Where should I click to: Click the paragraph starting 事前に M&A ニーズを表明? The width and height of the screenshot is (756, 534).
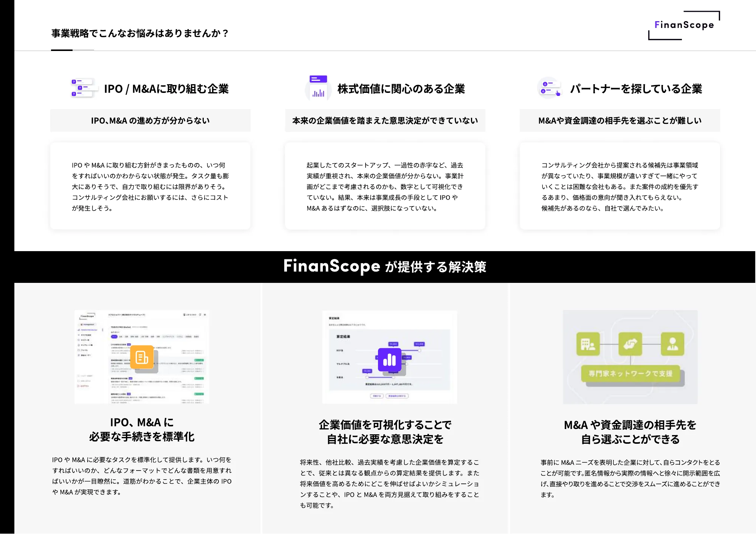630,478
